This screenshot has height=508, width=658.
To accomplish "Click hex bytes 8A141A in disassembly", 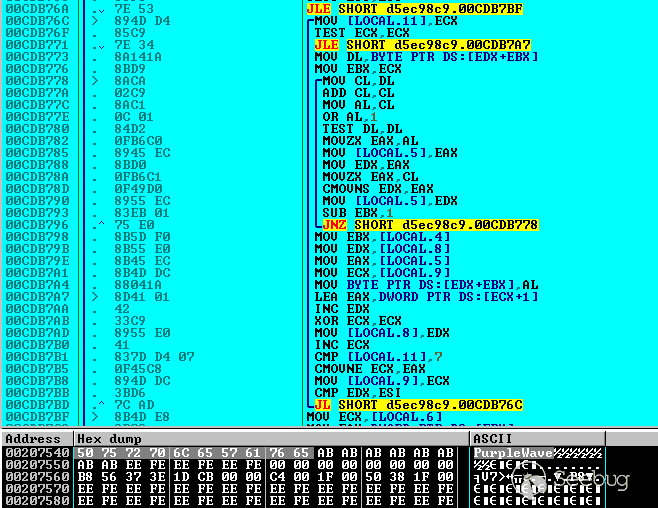I will click(x=138, y=57).
